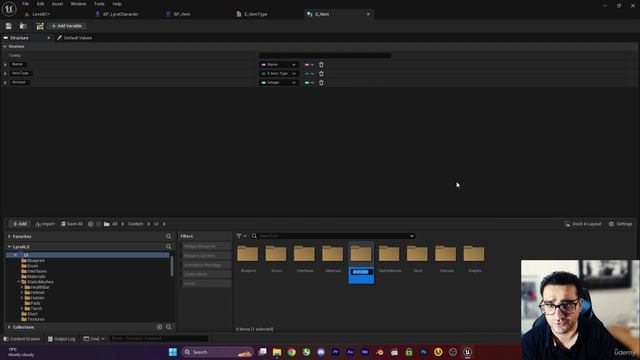Change container type for Amount variable

[309, 82]
